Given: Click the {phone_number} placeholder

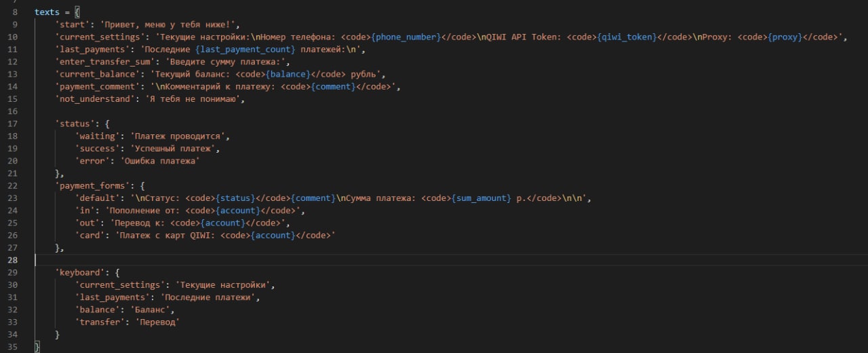Looking at the screenshot, I should 406,37.
